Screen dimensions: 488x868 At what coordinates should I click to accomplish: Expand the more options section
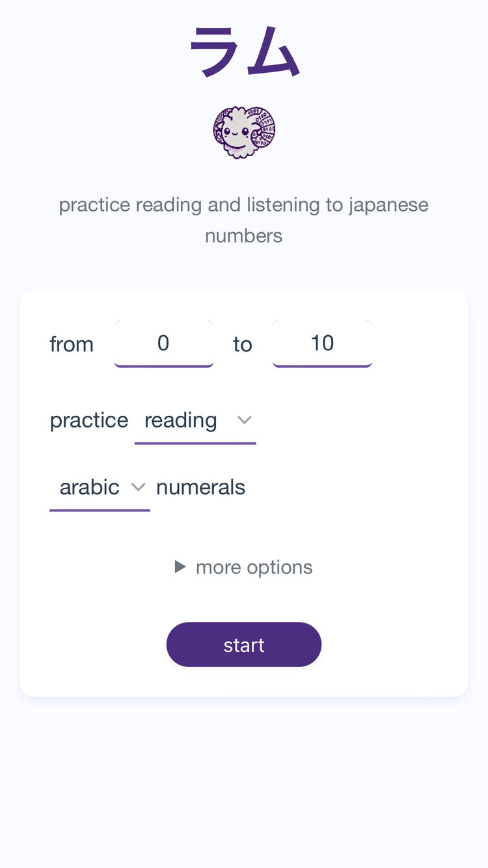pos(244,567)
